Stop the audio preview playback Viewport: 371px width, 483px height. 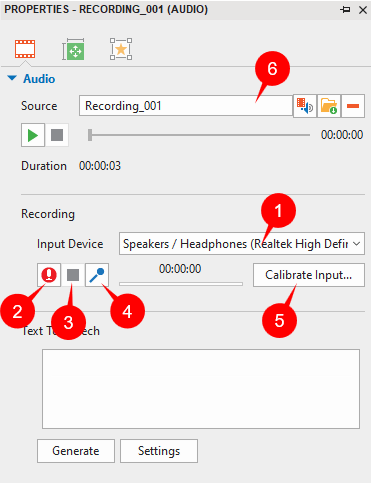tap(57, 135)
